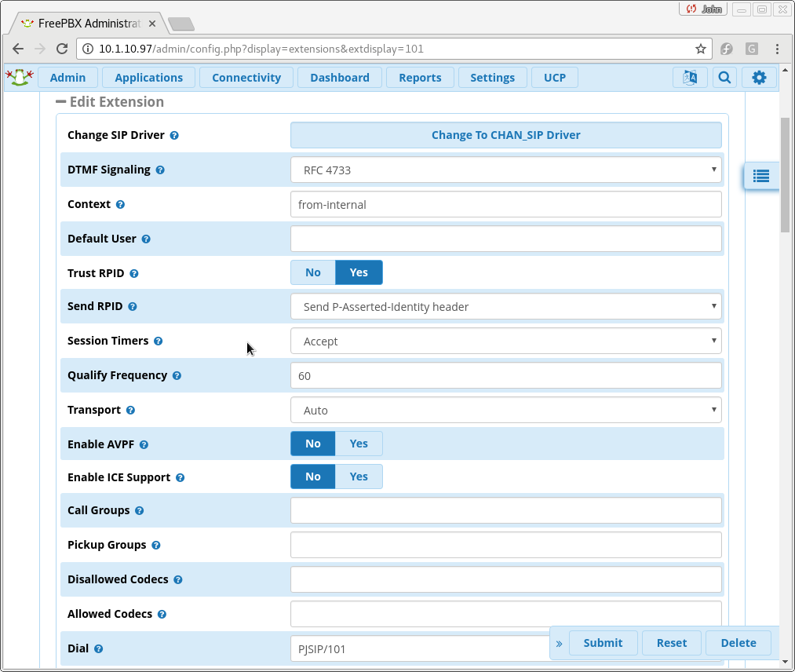This screenshot has height=672, width=795.
Task: Open the UCP menu
Action: (555, 78)
